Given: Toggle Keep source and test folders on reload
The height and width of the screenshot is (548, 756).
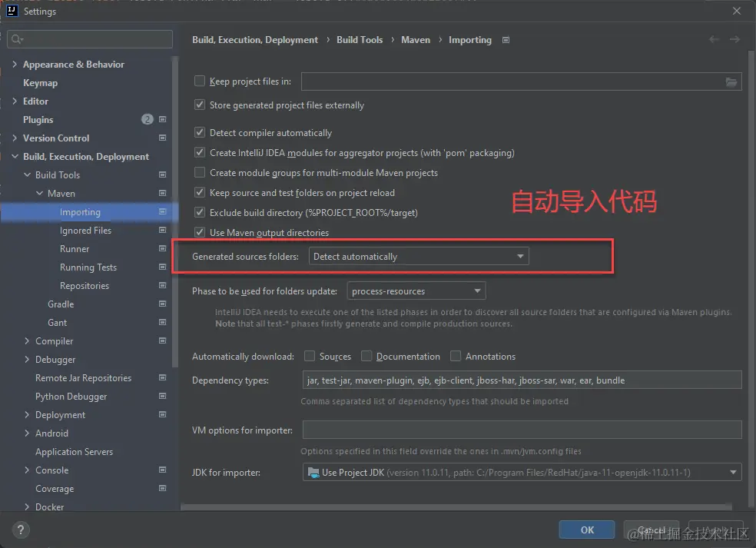Looking at the screenshot, I should click(x=199, y=192).
